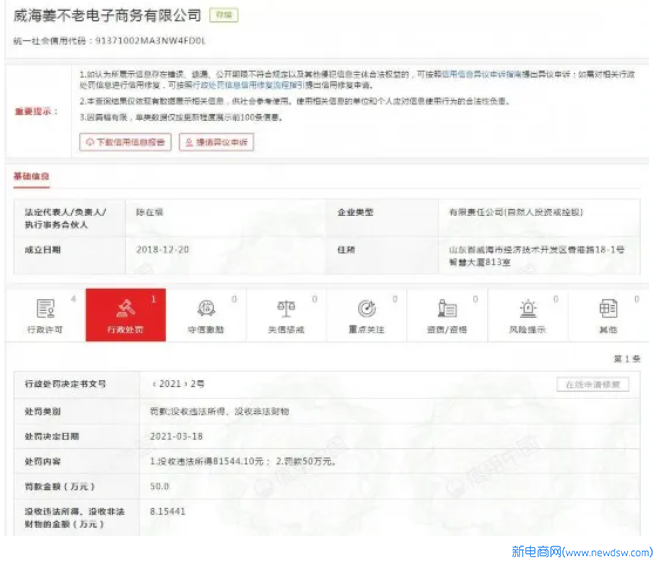Click 在线申请修复 button

click(593, 384)
